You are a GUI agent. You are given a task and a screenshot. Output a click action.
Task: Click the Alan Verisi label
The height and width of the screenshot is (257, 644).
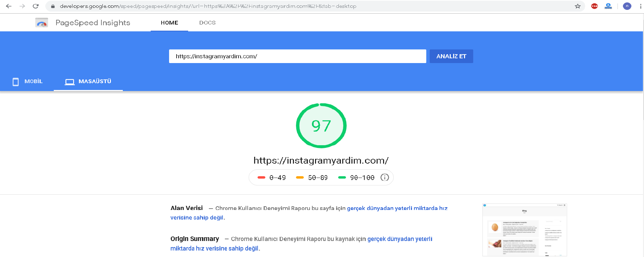click(x=187, y=208)
